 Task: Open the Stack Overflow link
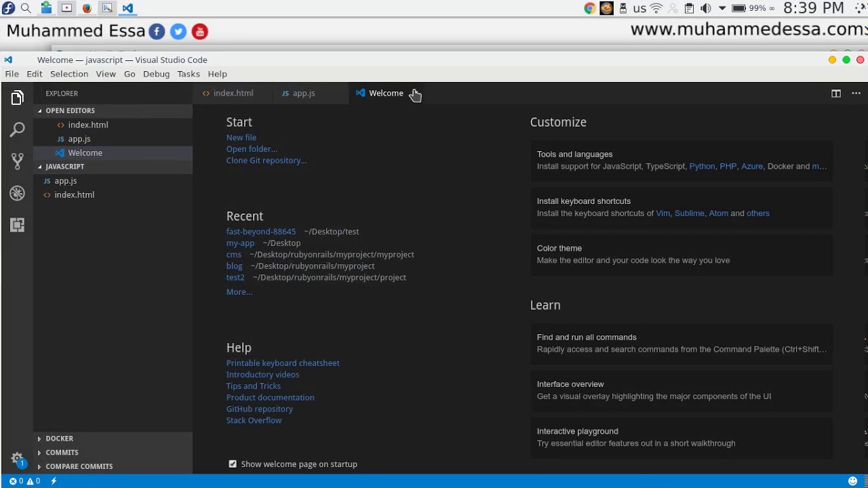254,421
